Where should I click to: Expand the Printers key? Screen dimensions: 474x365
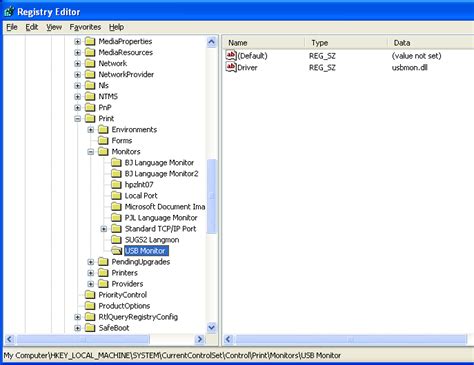[x=91, y=273]
